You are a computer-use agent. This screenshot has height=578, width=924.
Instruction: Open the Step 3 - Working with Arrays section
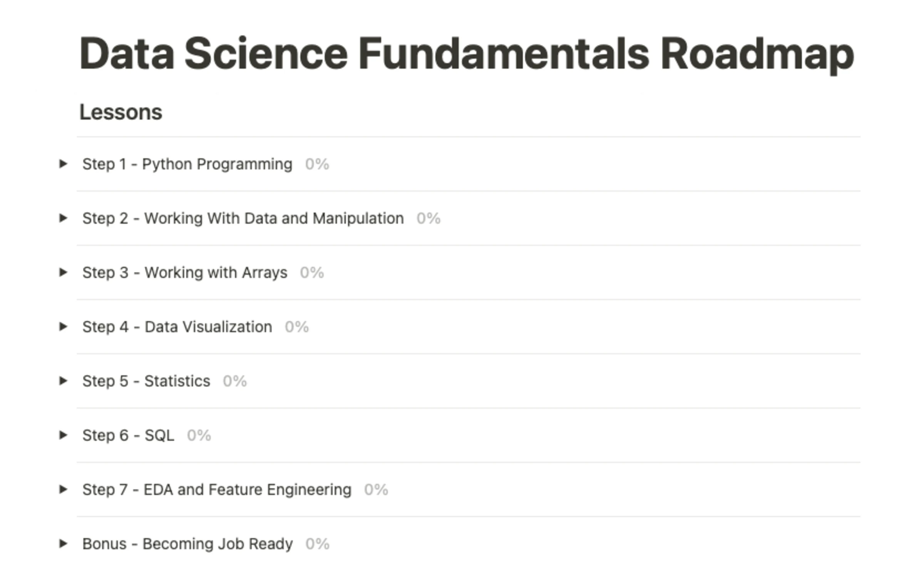point(65,273)
